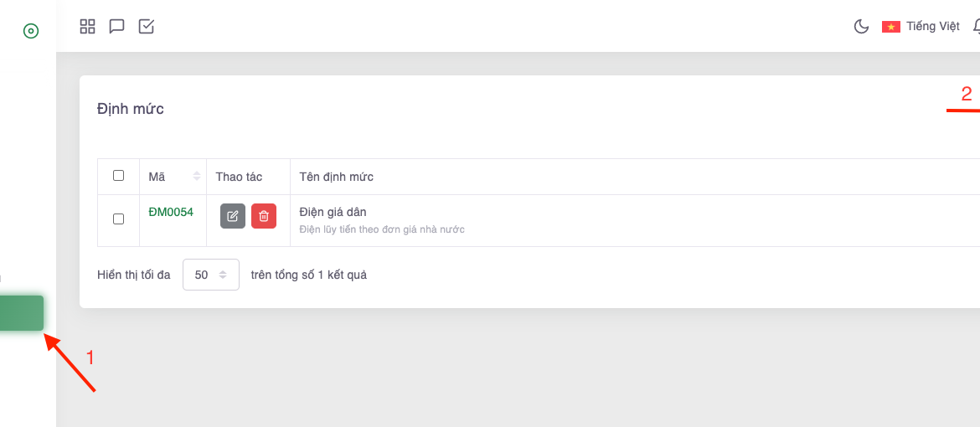
Task: Check the ĐM0054 row checkbox
Action: click(x=119, y=219)
